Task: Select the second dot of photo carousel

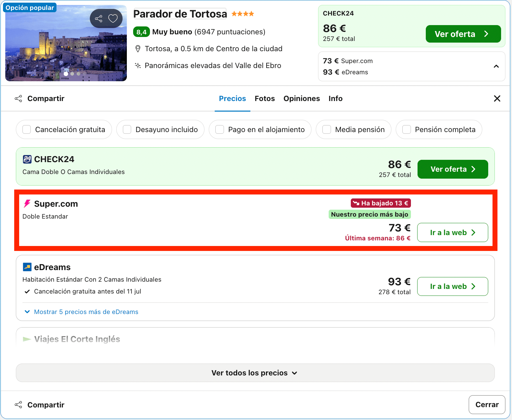Action: tap(72, 74)
